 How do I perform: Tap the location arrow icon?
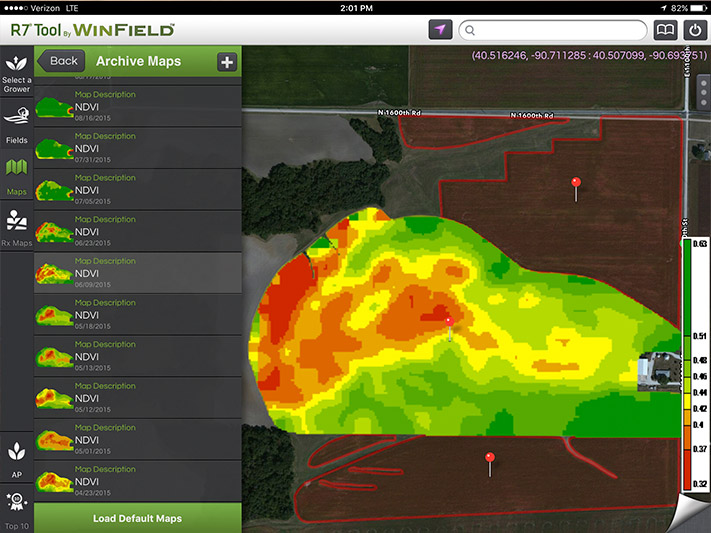(439, 30)
